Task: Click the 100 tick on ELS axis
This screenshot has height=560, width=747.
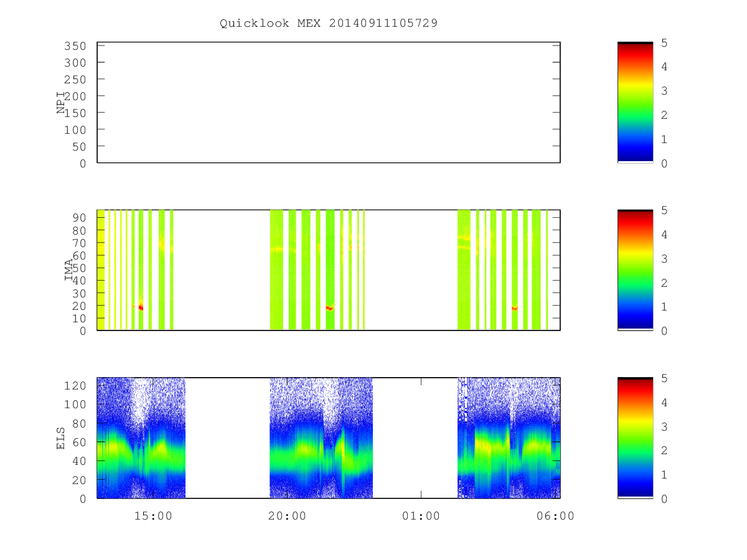Action: pyautogui.click(x=75, y=404)
